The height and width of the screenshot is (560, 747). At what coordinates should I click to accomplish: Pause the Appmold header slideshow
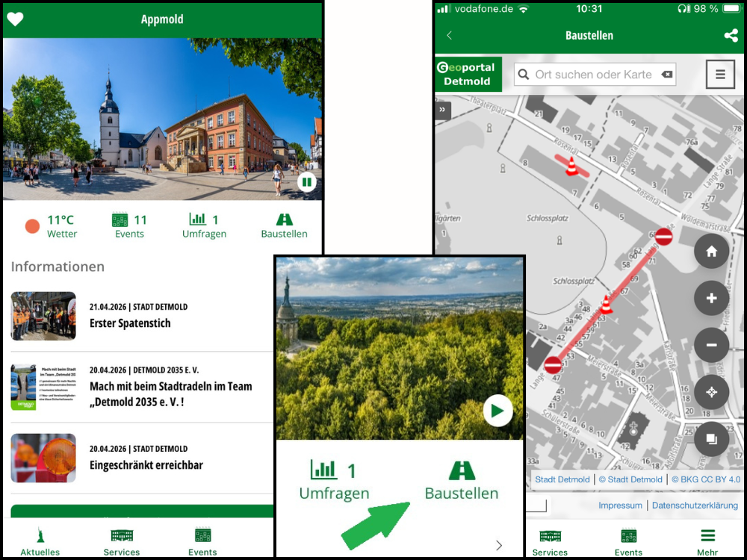pyautogui.click(x=306, y=181)
